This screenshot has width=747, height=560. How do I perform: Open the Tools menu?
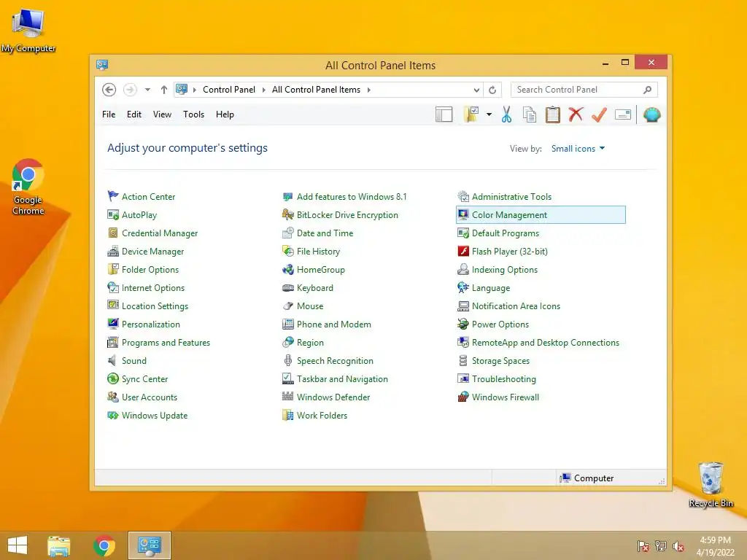click(x=193, y=114)
